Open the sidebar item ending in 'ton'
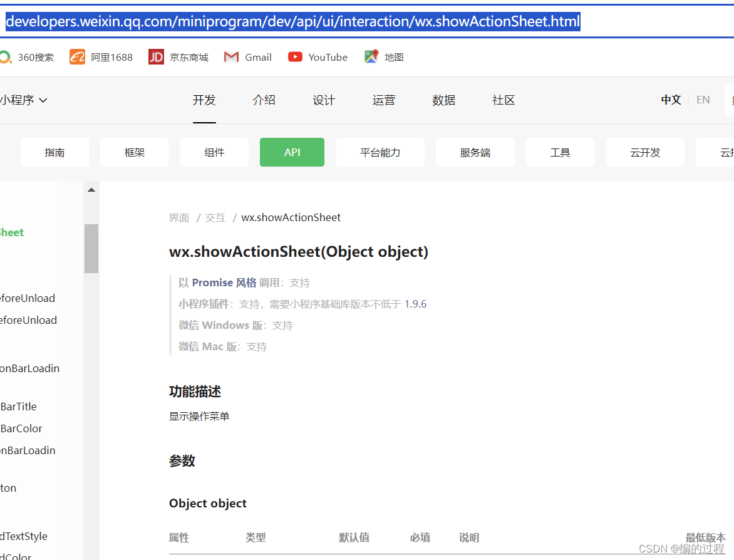This screenshot has height=560, width=734. point(8,489)
